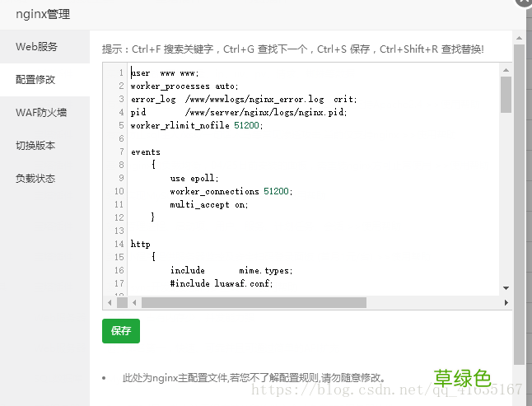Click the editor vertical scrollbar thumb
This screenshot has width=532, height=406.
click(x=506, y=94)
